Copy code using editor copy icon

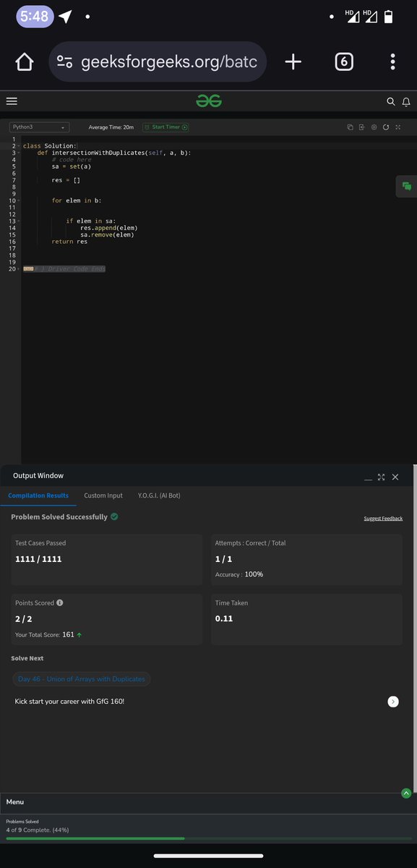350,127
